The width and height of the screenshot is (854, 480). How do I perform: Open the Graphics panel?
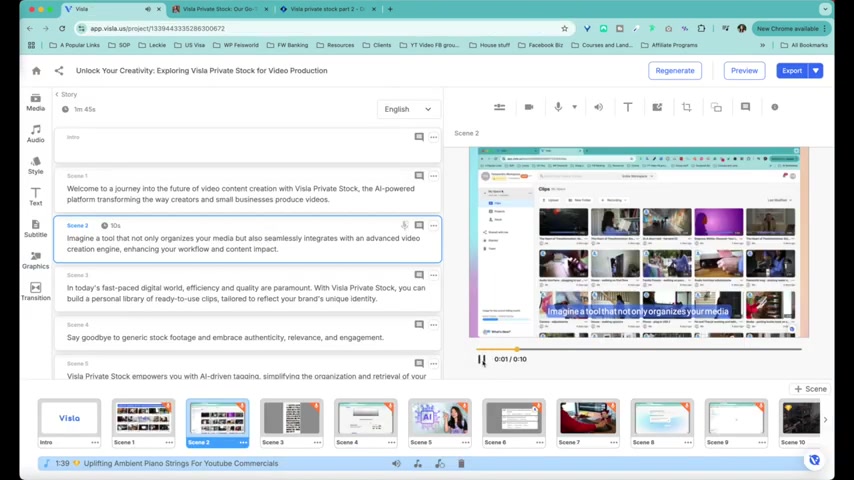tap(35, 260)
